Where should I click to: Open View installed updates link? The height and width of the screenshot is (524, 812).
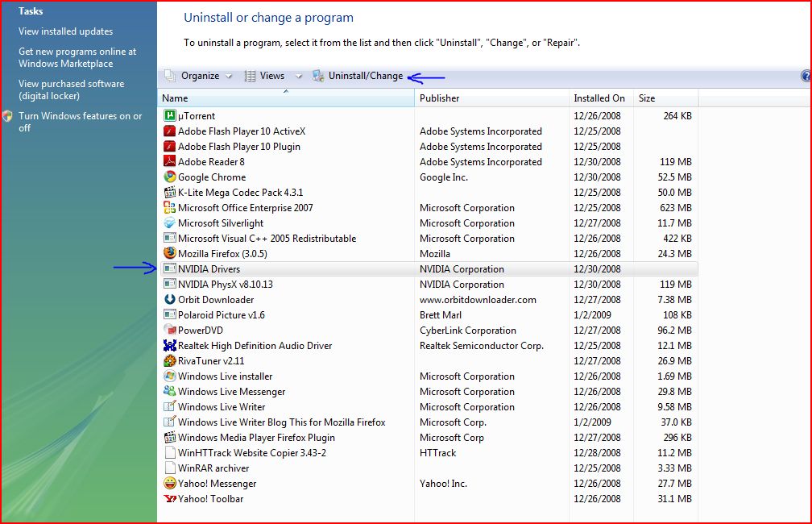pos(65,31)
